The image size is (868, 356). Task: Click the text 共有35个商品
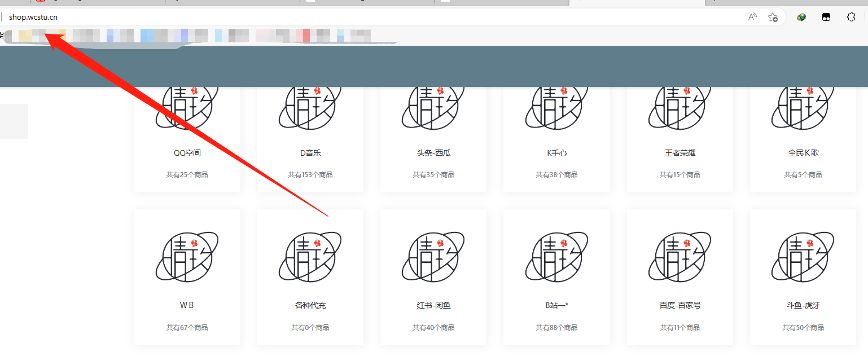click(433, 175)
